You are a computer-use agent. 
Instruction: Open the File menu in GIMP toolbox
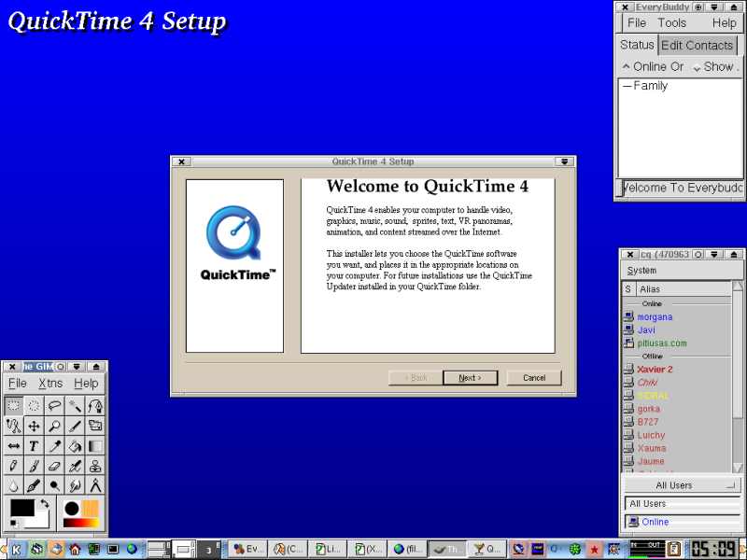tap(18, 384)
